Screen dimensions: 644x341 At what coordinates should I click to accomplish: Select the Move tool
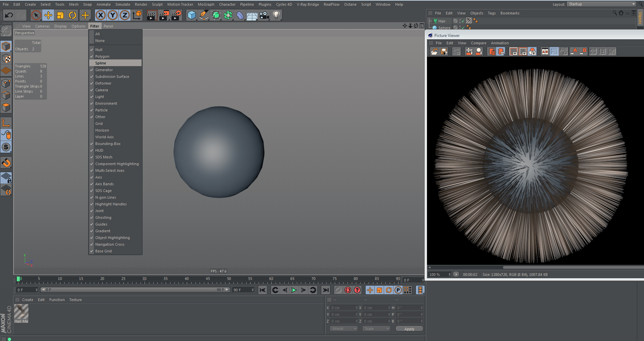[x=48, y=15]
